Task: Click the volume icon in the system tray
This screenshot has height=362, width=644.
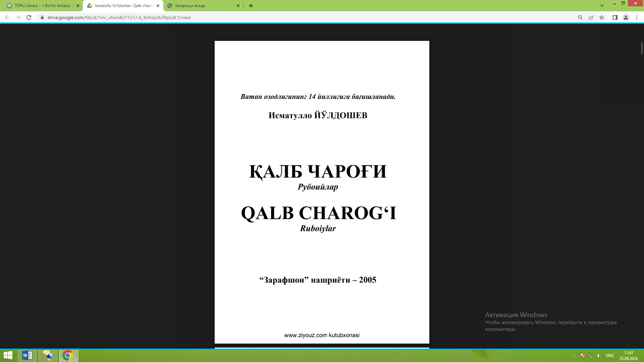Action: pyautogui.click(x=599, y=356)
